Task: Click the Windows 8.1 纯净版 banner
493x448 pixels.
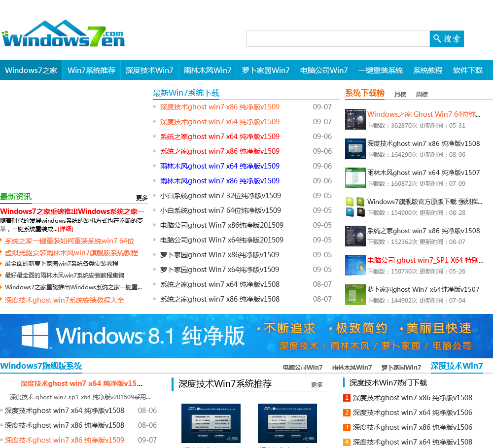Action: (246, 336)
